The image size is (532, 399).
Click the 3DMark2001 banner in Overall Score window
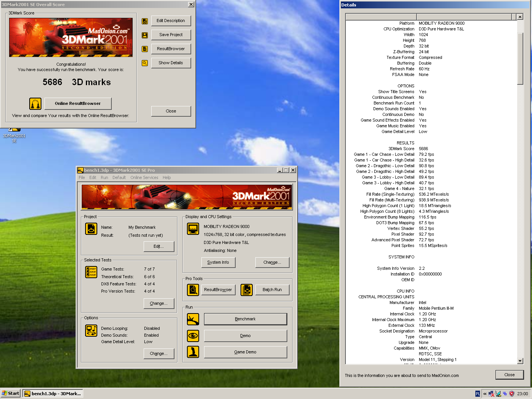[x=71, y=37]
